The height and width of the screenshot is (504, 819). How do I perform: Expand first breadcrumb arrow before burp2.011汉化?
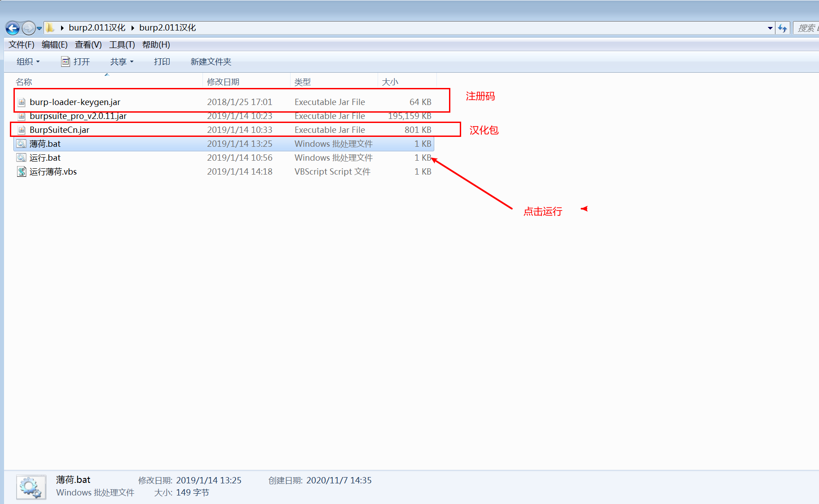click(x=62, y=28)
